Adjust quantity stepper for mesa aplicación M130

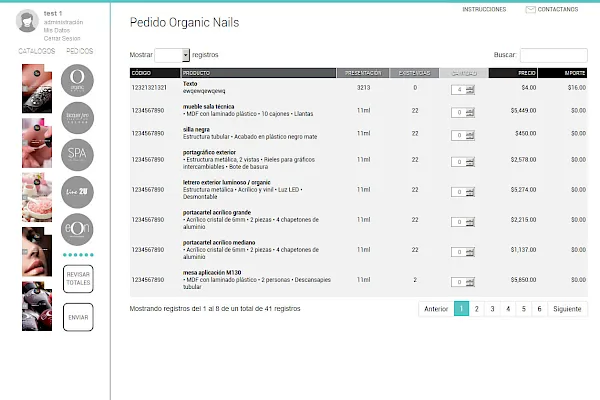pos(470,282)
